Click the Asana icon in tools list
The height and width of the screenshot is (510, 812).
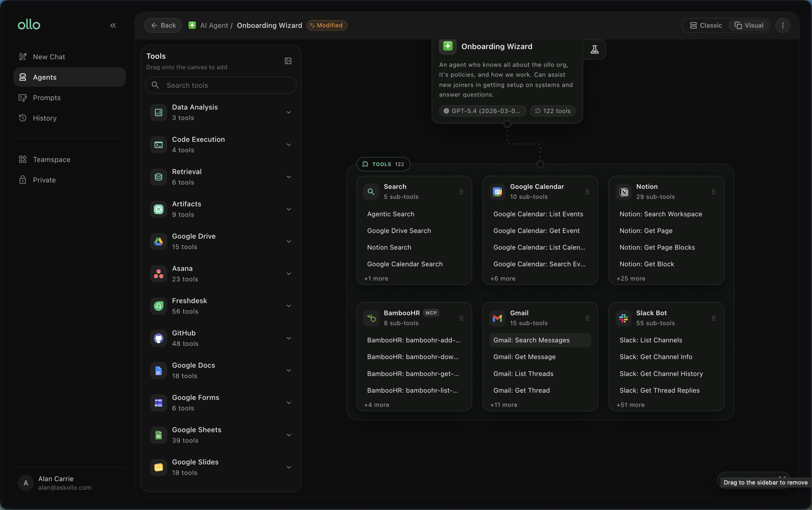pyautogui.click(x=158, y=274)
